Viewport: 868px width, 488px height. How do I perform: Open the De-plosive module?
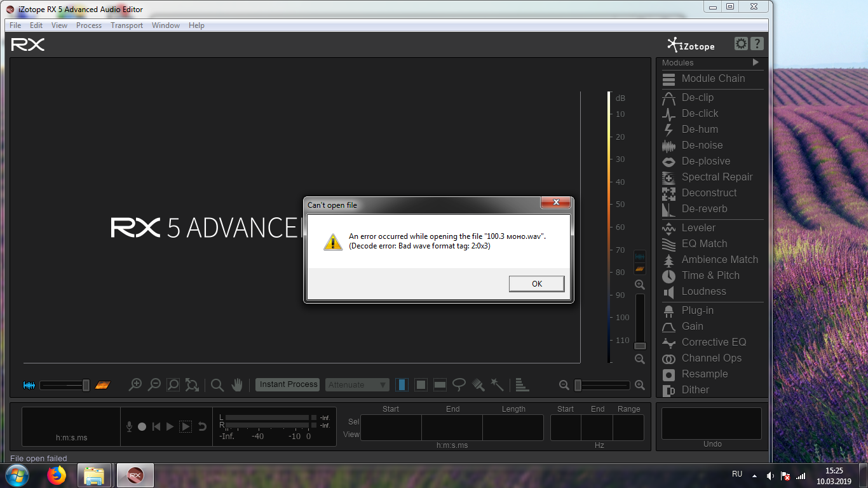(712, 161)
